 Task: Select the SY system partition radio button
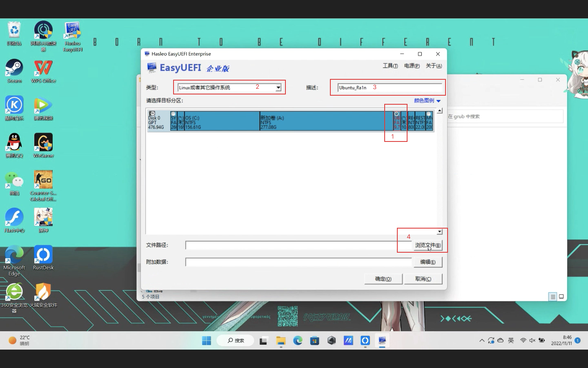pyautogui.click(x=174, y=114)
